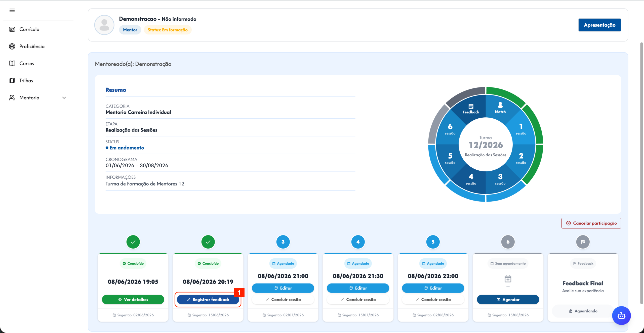The width and height of the screenshot is (644, 333).
Task: Click Cancelar participação button
Action: pyautogui.click(x=591, y=223)
